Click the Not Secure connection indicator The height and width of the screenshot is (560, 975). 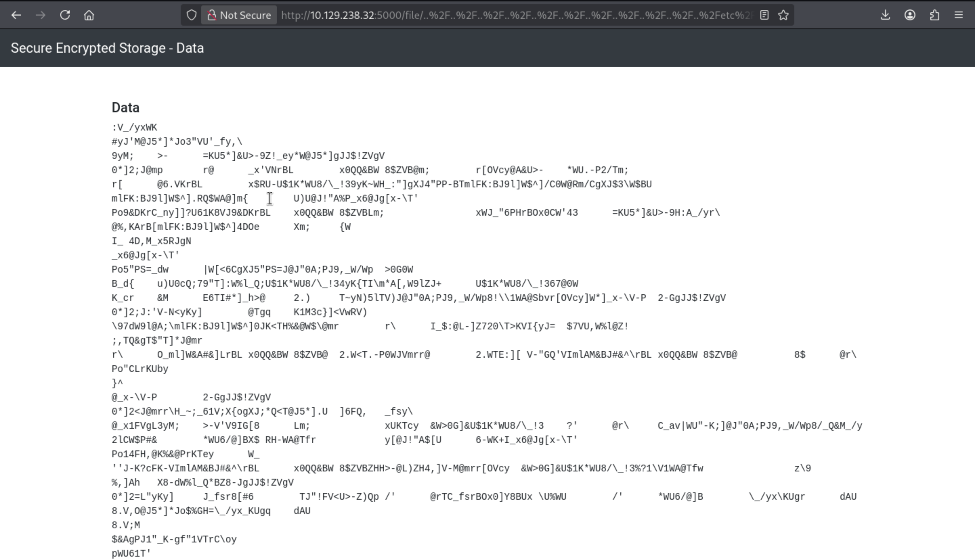coord(239,15)
